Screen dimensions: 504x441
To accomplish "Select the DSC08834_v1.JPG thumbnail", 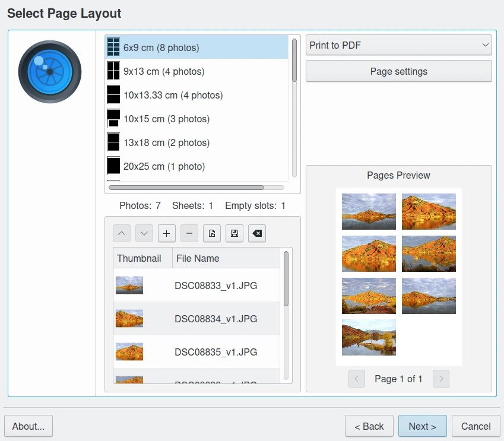I will pos(129,319).
